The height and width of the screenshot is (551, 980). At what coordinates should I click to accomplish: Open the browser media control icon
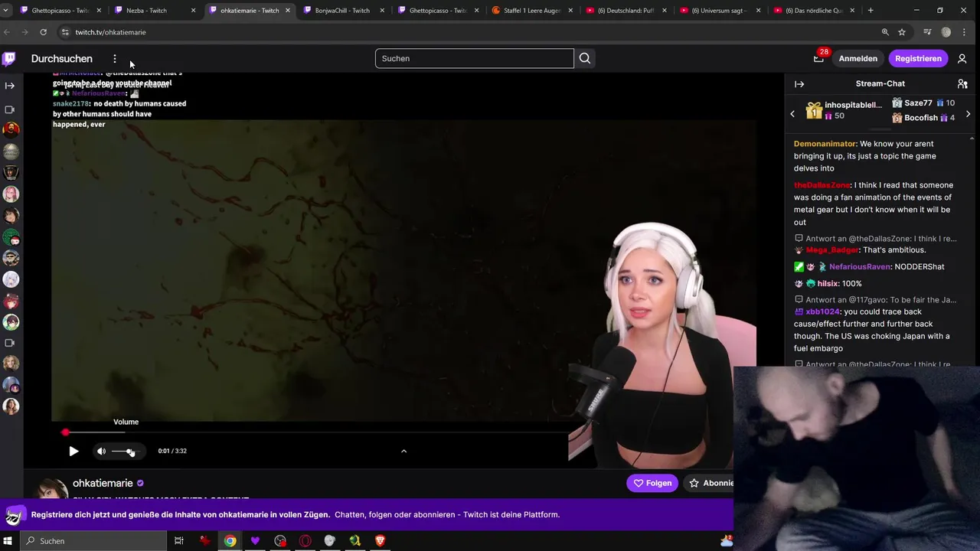pyautogui.click(x=927, y=32)
